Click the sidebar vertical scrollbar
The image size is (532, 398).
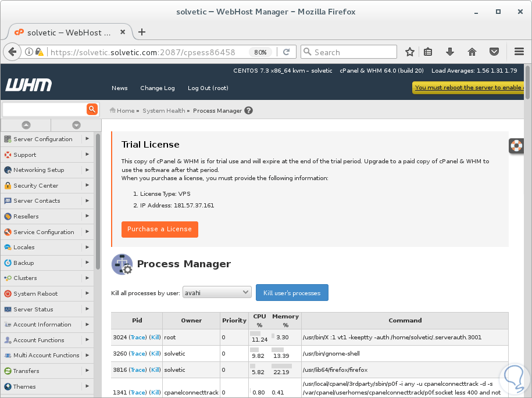point(98,202)
